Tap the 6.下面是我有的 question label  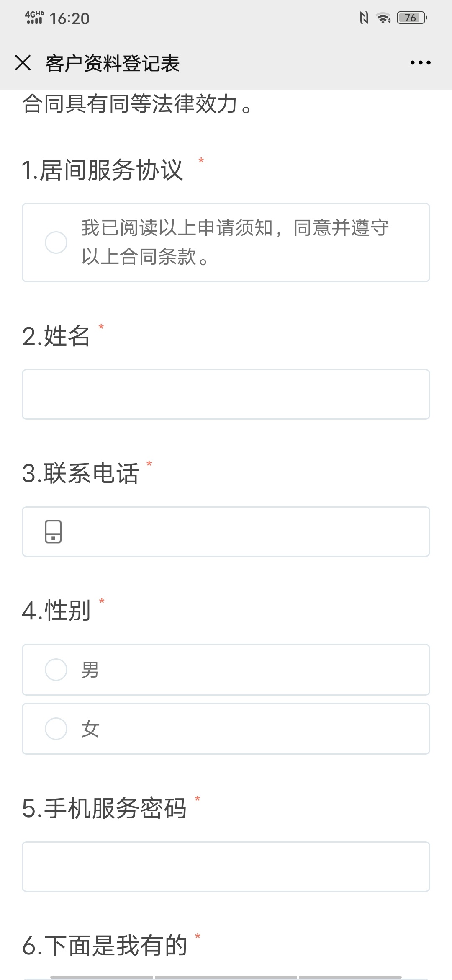coord(105,945)
